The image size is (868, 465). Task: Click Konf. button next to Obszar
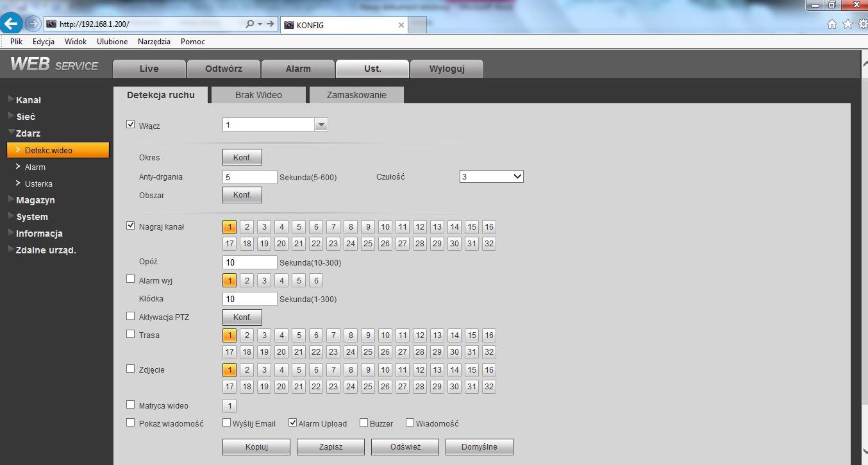[242, 195]
